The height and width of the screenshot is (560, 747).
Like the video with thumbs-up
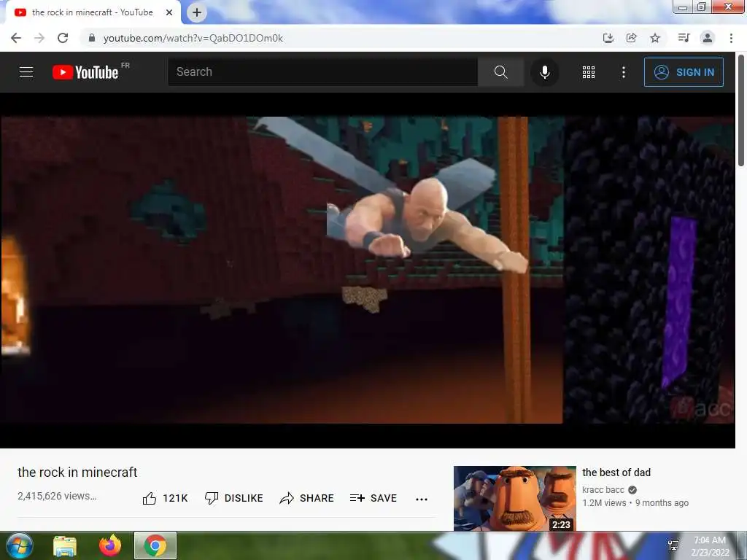pyautogui.click(x=165, y=498)
